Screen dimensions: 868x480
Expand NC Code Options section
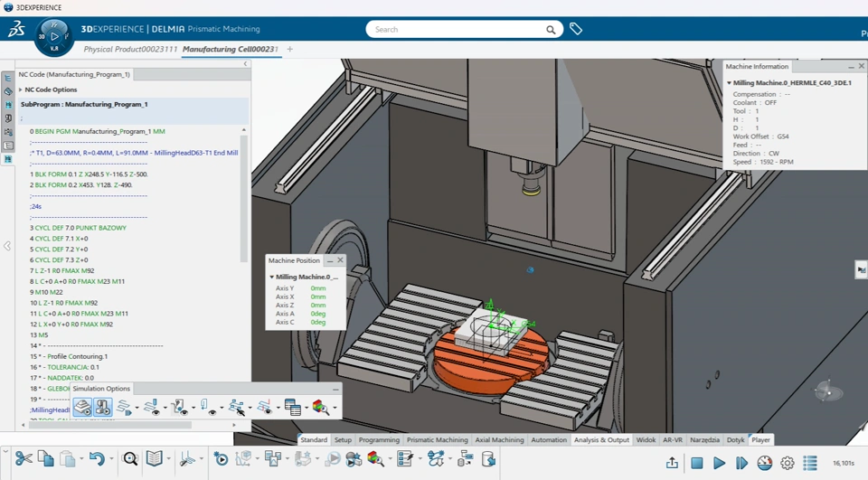21,89
